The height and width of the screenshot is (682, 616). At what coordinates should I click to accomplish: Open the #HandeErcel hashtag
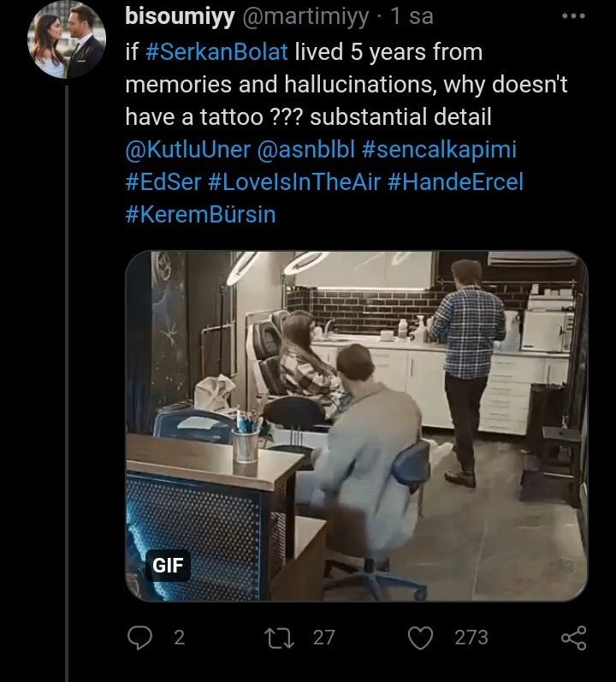(459, 182)
